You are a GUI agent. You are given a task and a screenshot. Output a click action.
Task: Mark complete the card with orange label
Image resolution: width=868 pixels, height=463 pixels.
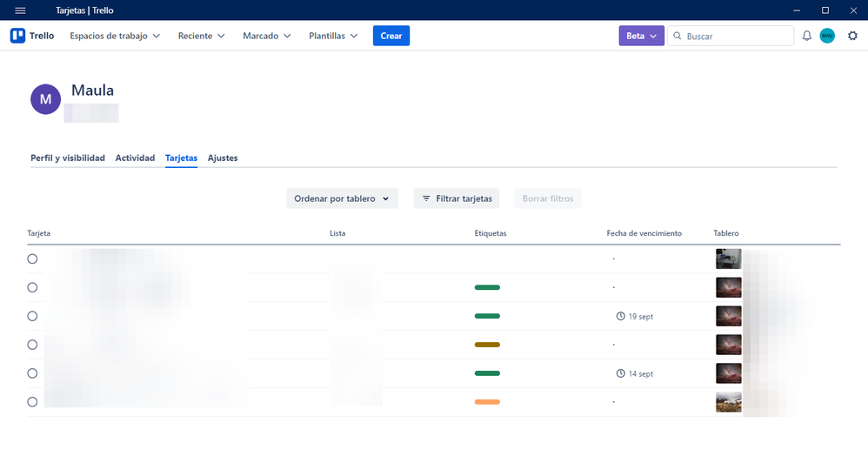tap(33, 402)
